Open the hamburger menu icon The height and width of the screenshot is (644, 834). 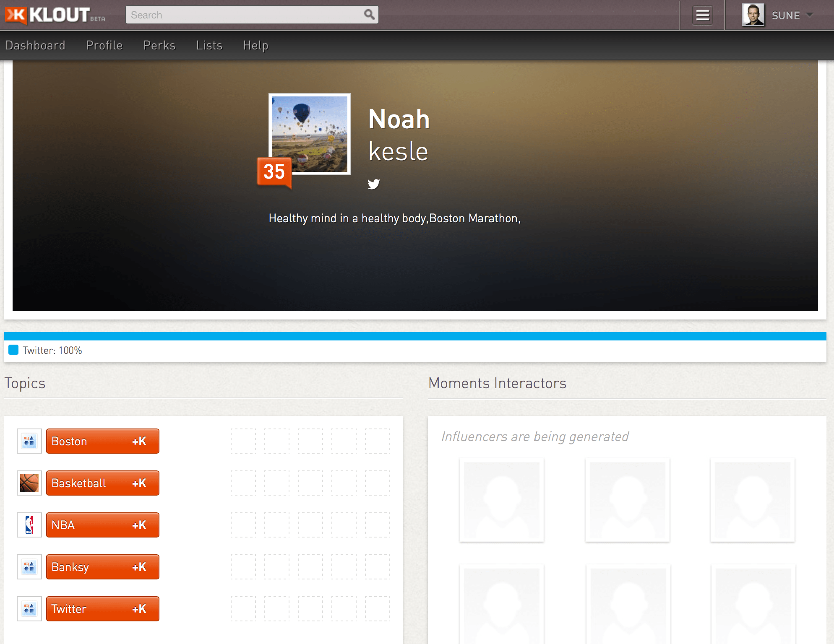coord(702,15)
